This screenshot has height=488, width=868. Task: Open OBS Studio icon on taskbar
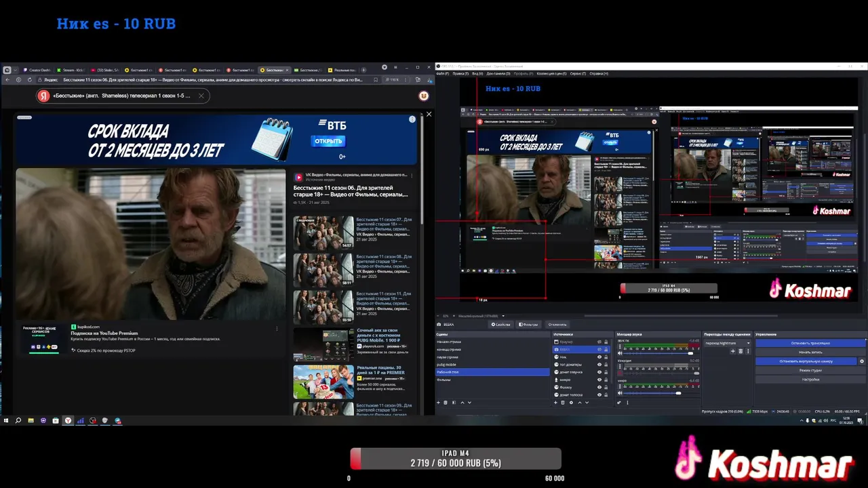click(x=93, y=420)
